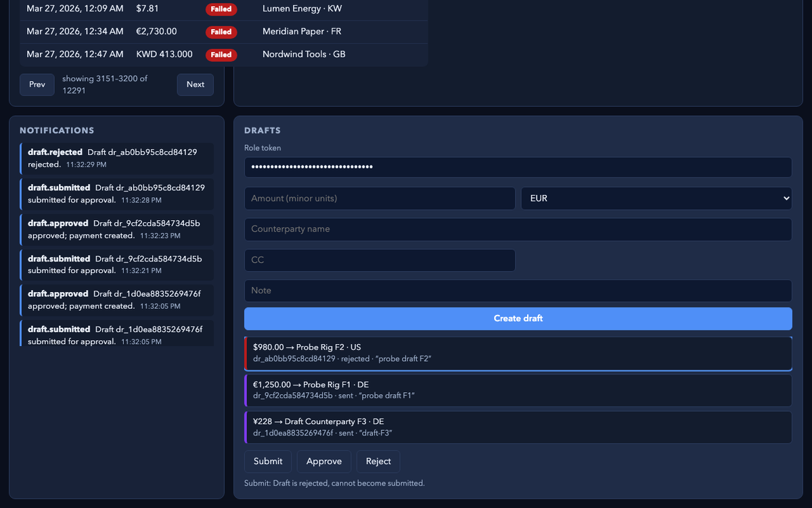Click Failed badge on KWD 413.000 row
The height and width of the screenshot is (508, 812).
pyautogui.click(x=221, y=54)
